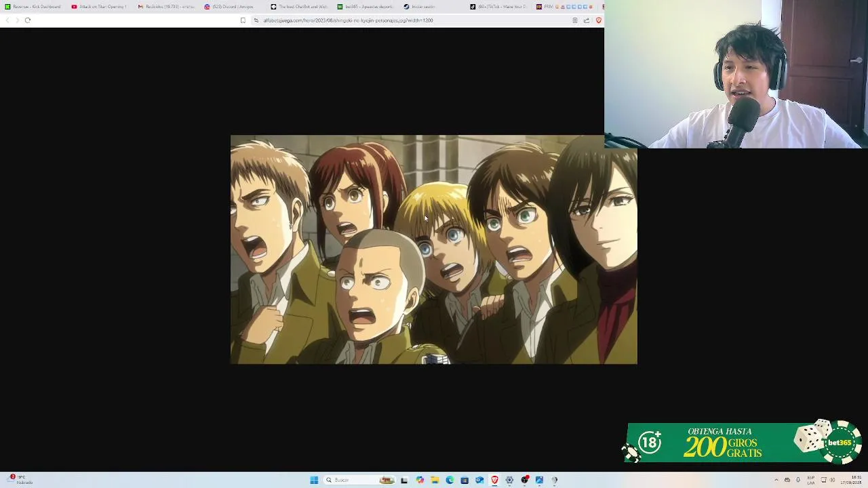Change the ESP LAA keyboard language

pos(811,480)
